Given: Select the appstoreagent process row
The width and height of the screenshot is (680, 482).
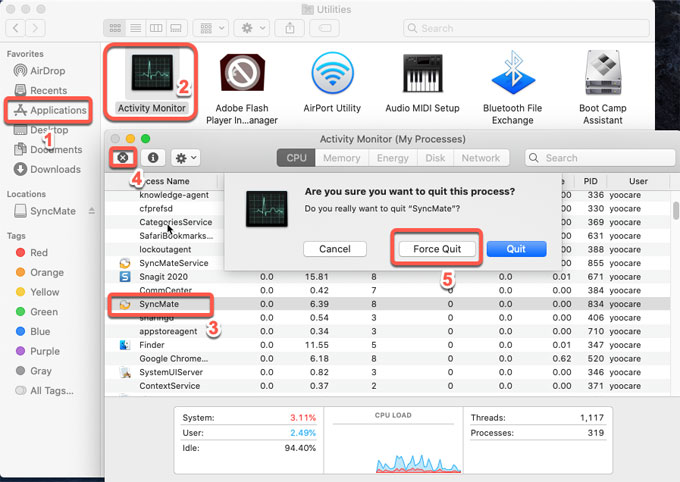Looking at the screenshot, I should click(x=389, y=331).
